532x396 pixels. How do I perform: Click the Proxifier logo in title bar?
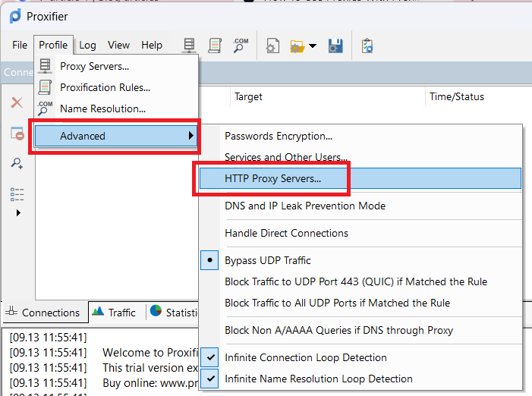[15, 16]
